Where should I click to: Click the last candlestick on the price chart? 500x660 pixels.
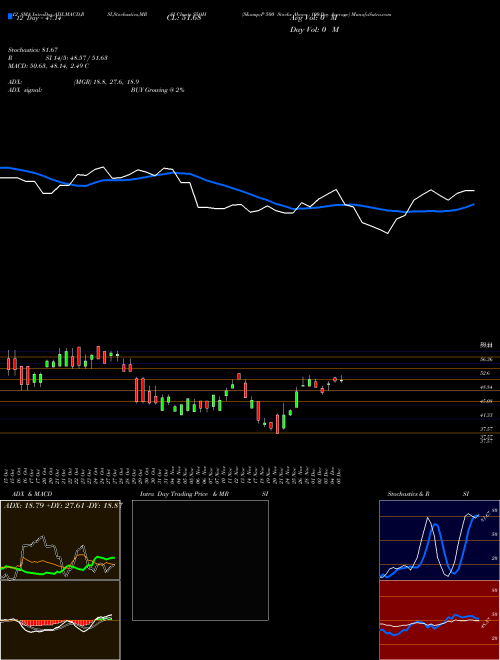click(x=341, y=380)
